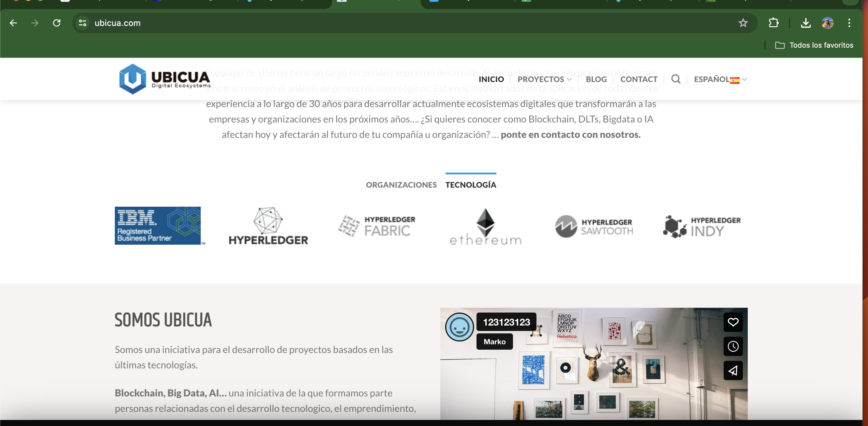
Task: Open the CONTACT menu item
Action: click(639, 79)
